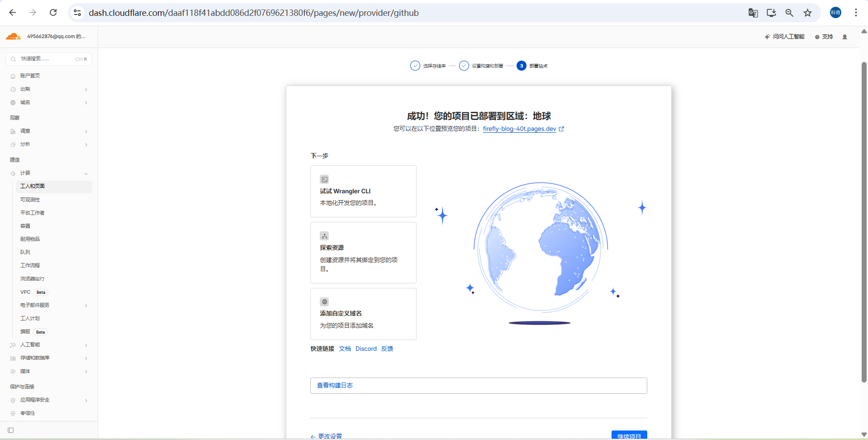Click the Cloudflare cloud logo
The height and width of the screenshot is (440, 868).
(13, 36)
